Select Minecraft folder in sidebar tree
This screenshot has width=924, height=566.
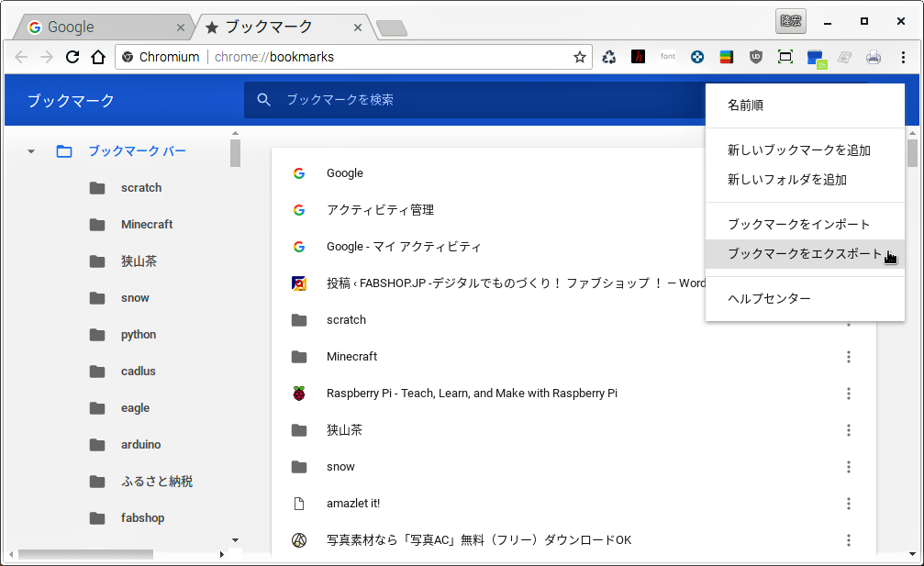click(x=147, y=225)
